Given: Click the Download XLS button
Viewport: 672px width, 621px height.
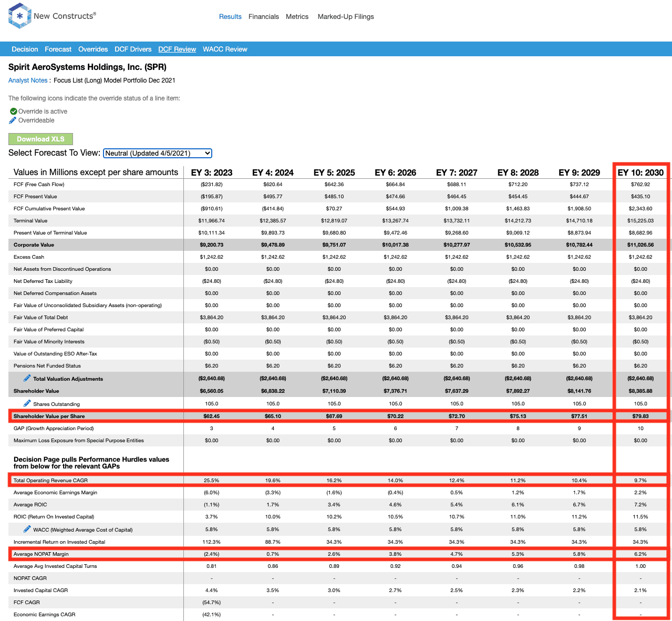Looking at the screenshot, I should pos(40,139).
